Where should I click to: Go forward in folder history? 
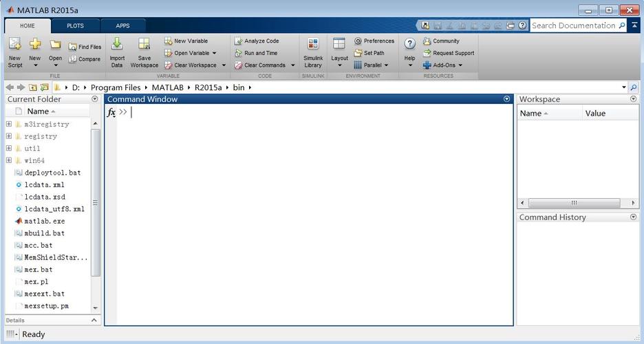[x=21, y=87]
